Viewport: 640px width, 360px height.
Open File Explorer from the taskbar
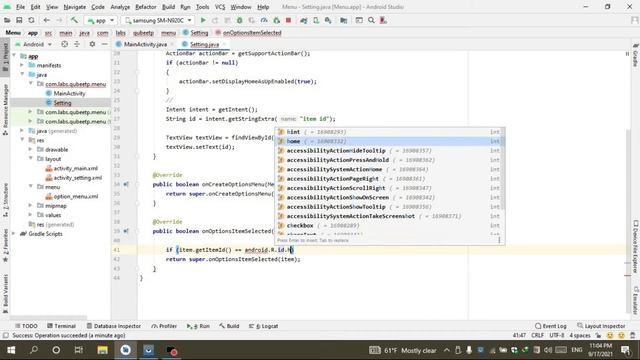point(102,350)
